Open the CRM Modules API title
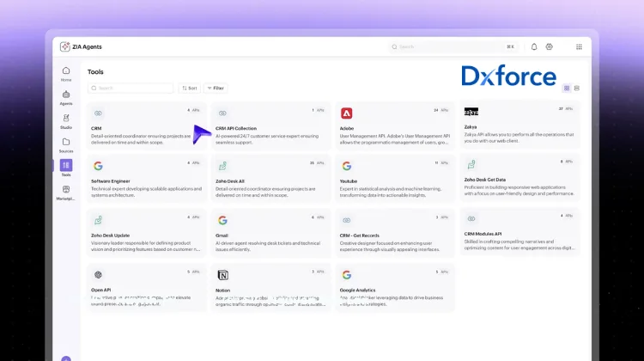 483,234
